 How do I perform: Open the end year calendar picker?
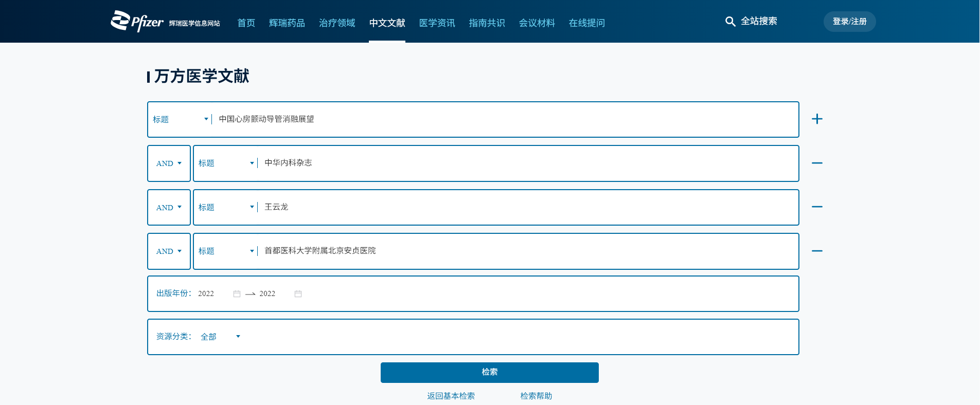click(298, 294)
